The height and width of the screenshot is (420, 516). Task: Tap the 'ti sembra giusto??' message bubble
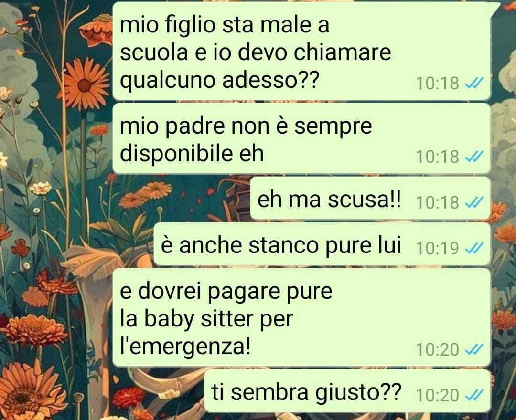(347, 391)
